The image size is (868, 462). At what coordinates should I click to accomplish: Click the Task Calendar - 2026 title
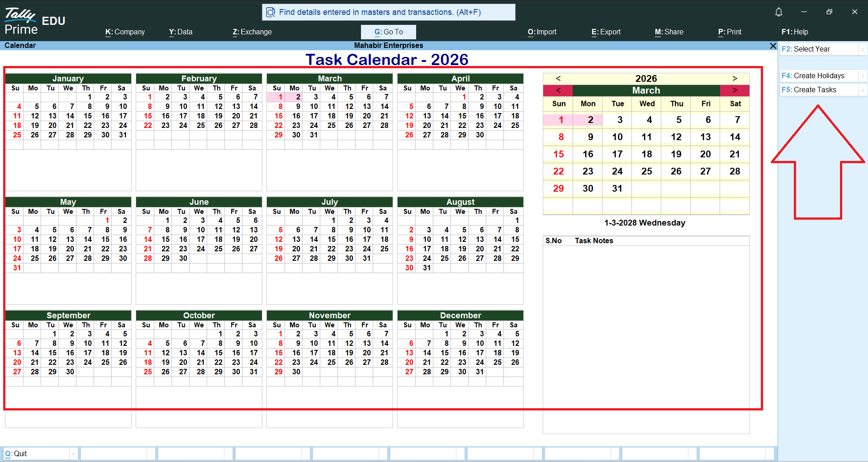[387, 60]
